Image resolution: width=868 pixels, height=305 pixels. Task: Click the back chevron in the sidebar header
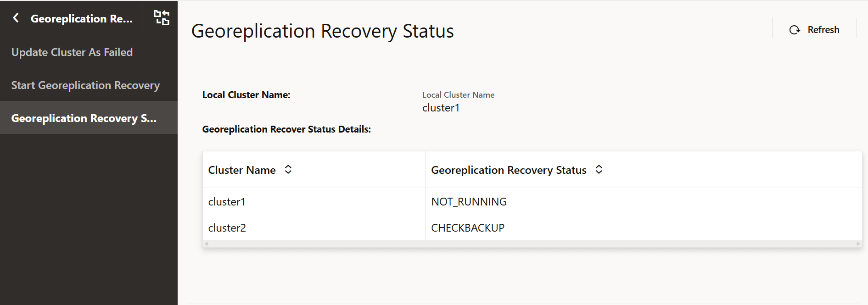(x=16, y=18)
